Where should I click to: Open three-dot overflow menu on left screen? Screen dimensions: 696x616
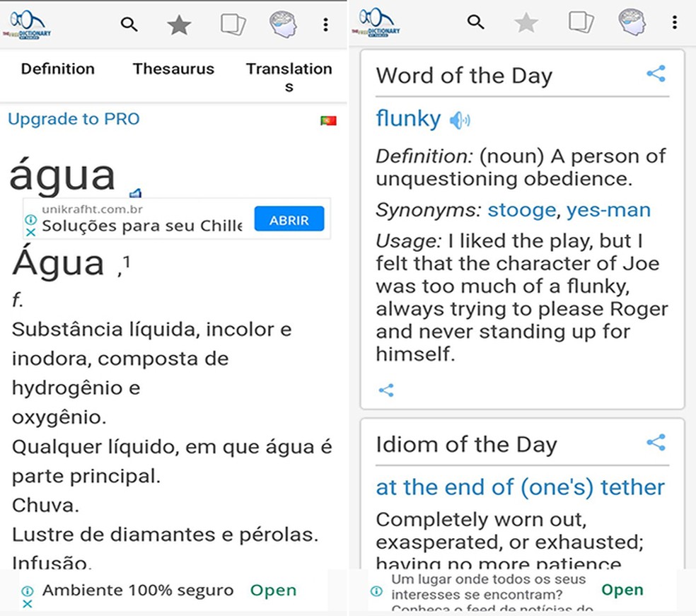point(325,25)
